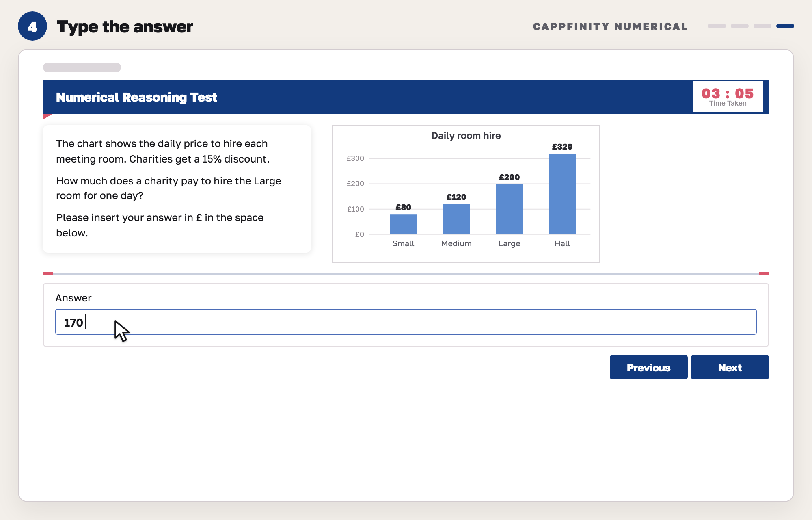
Task: Click the 'Please insert your answer' instruction
Action: coord(160,225)
